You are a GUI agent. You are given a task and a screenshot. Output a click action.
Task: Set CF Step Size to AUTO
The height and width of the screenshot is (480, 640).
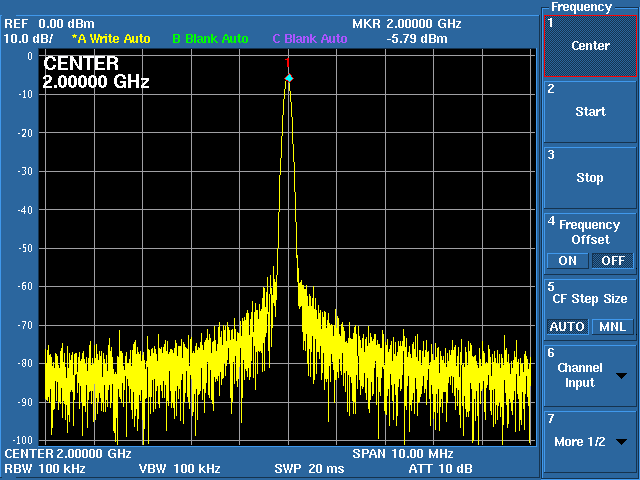[567, 327]
